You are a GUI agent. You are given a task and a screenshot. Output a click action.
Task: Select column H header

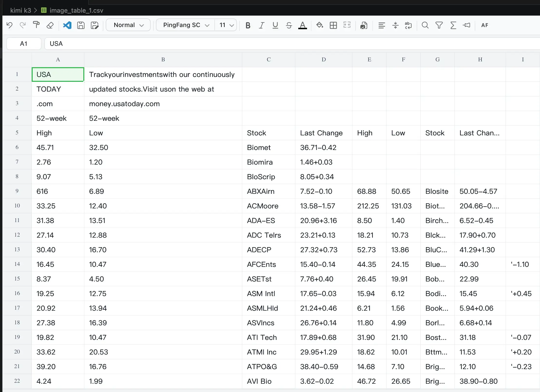pos(480,60)
